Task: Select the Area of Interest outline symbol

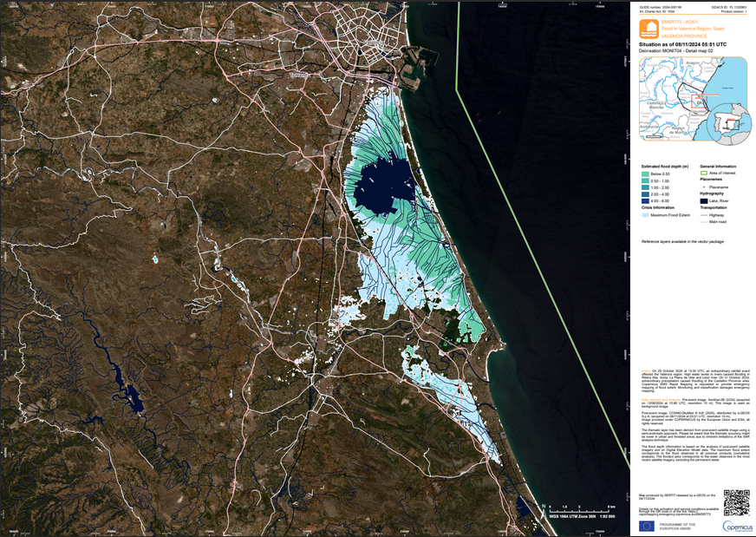Action: (x=703, y=172)
